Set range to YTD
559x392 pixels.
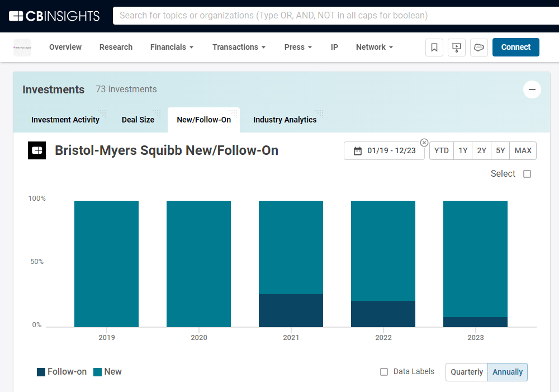pyautogui.click(x=442, y=151)
